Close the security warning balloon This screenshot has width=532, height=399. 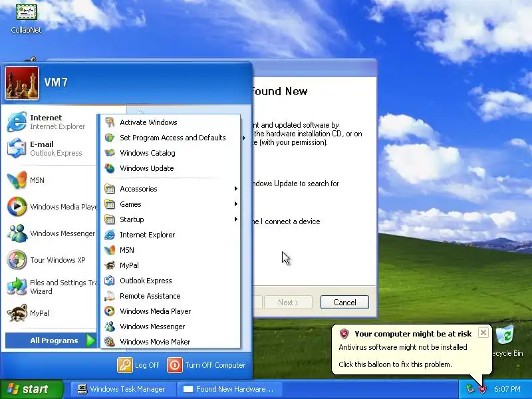point(483,332)
